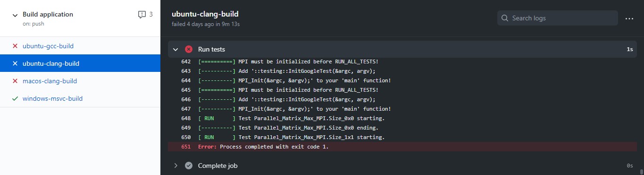644x175 pixels.
Task: Click the Build application workflow title
Action: coord(48,14)
